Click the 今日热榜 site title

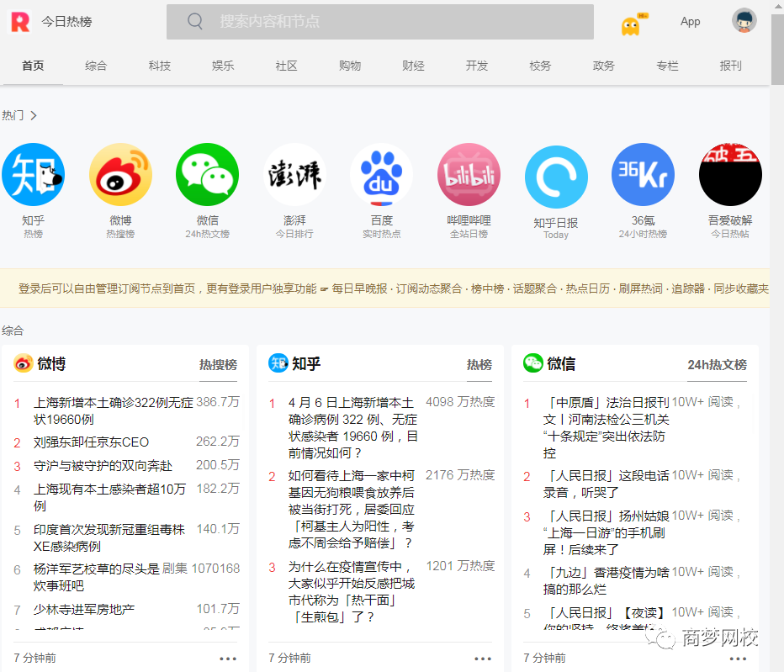(66, 22)
